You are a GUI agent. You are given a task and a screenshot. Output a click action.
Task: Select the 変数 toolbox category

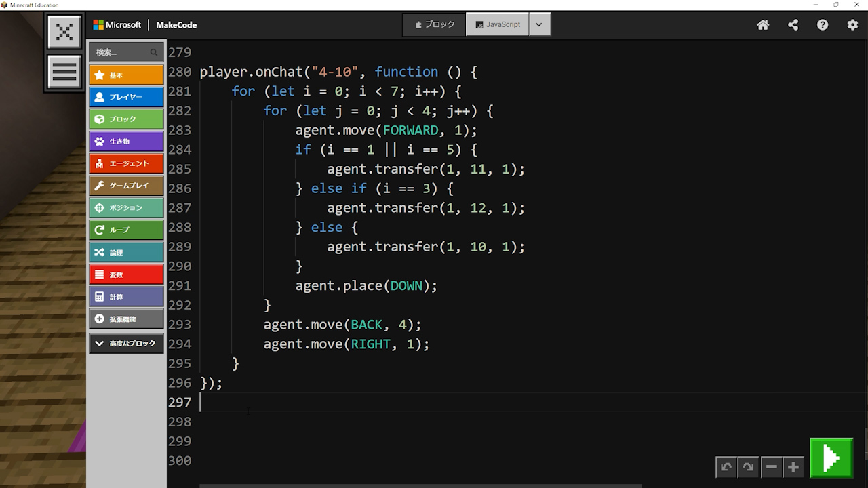coord(126,274)
